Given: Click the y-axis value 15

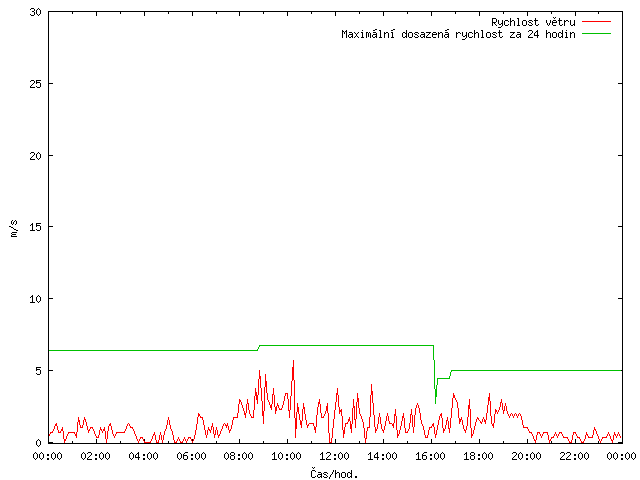Looking at the screenshot, I should click(36, 227).
